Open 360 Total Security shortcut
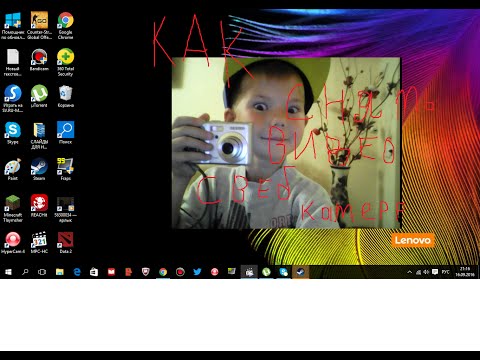This screenshot has height=360, width=480. (66, 62)
